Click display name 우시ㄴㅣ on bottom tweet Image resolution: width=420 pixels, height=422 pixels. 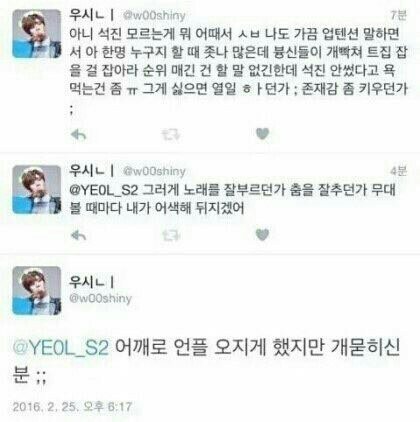[x=92, y=282]
